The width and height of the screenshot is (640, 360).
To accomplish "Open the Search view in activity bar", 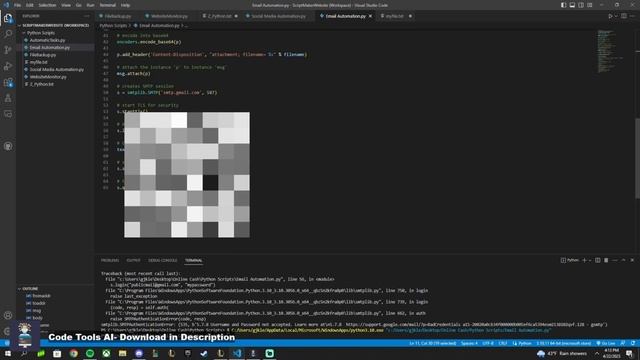I will (8, 34).
